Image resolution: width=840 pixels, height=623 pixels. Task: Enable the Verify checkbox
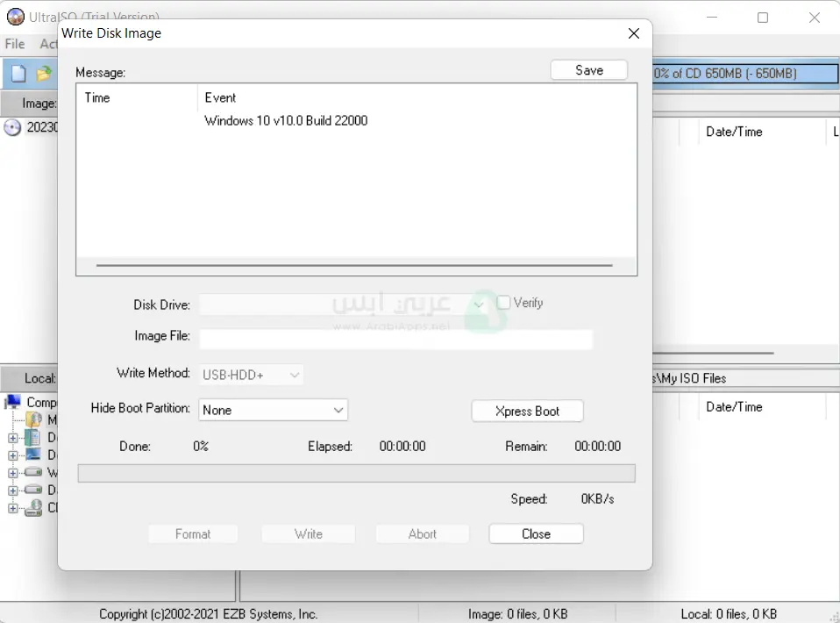pos(505,302)
